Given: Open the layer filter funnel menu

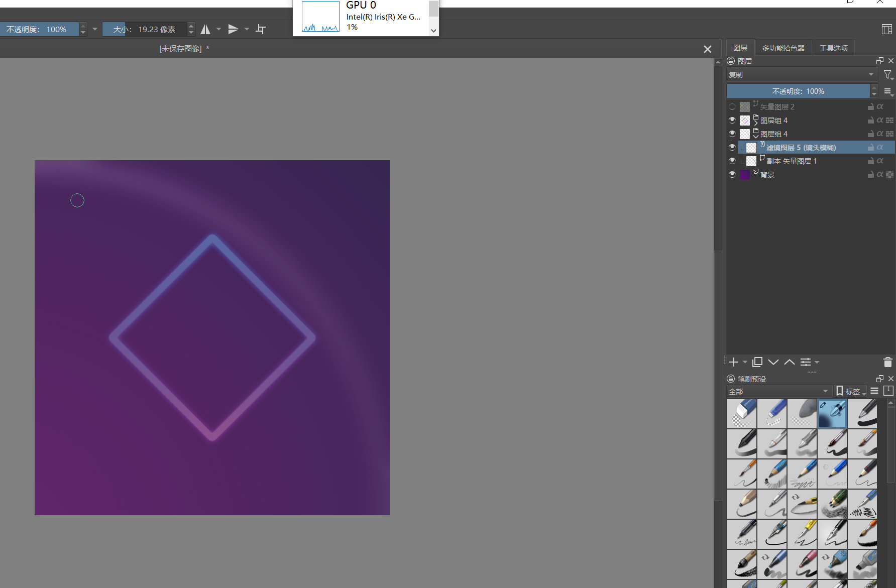Looking at the screenshot, I should point(888,75).
